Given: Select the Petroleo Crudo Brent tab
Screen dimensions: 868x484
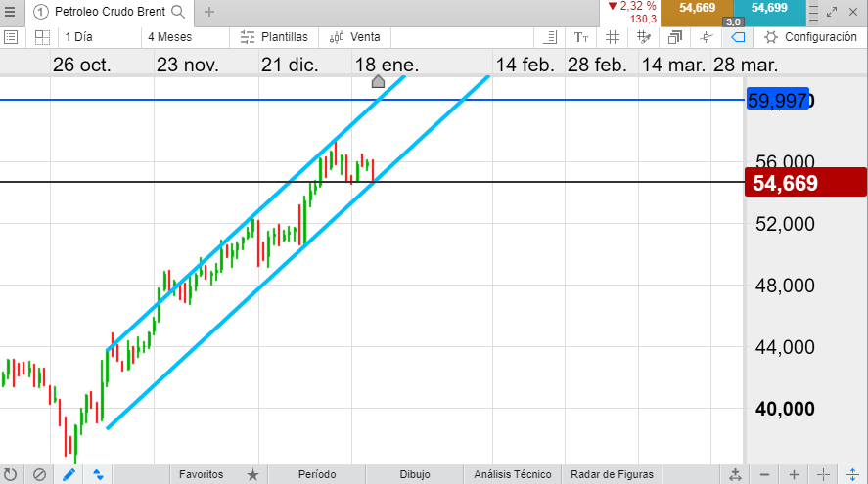Looking at the screenshot, I should tap(109, 12).
